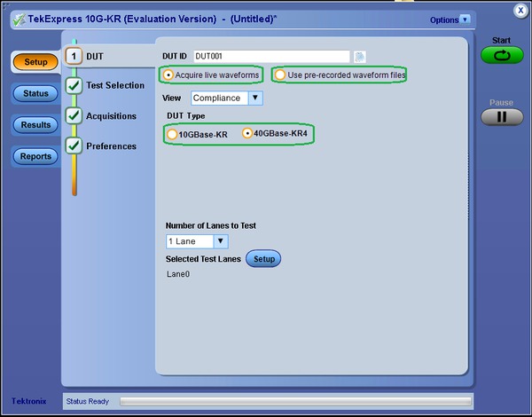Click the Test Selection checkmark icon
Viewport: 532px width, 417px height.
[74, 85]
